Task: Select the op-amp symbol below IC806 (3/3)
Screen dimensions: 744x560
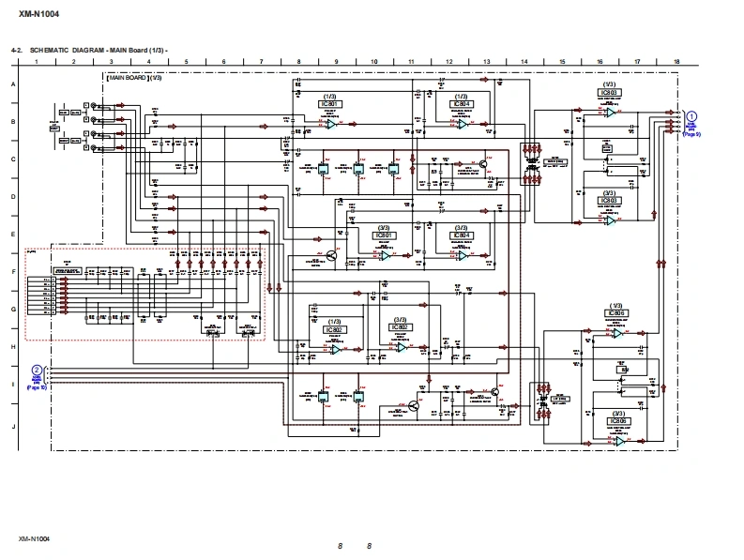Action: pyautogui.click(x=619, y=441)
